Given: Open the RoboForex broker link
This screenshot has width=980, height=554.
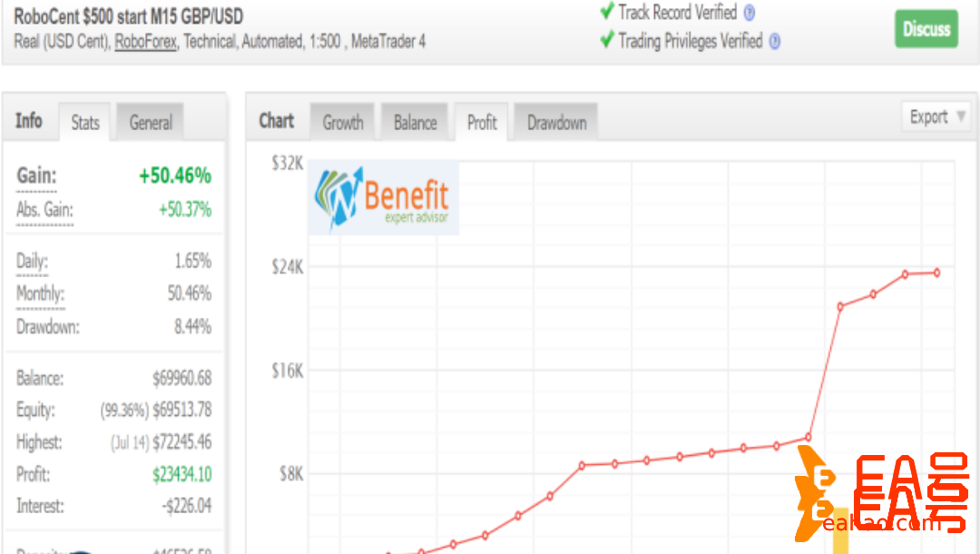Looking at the screenshot, I should point(146,42).
